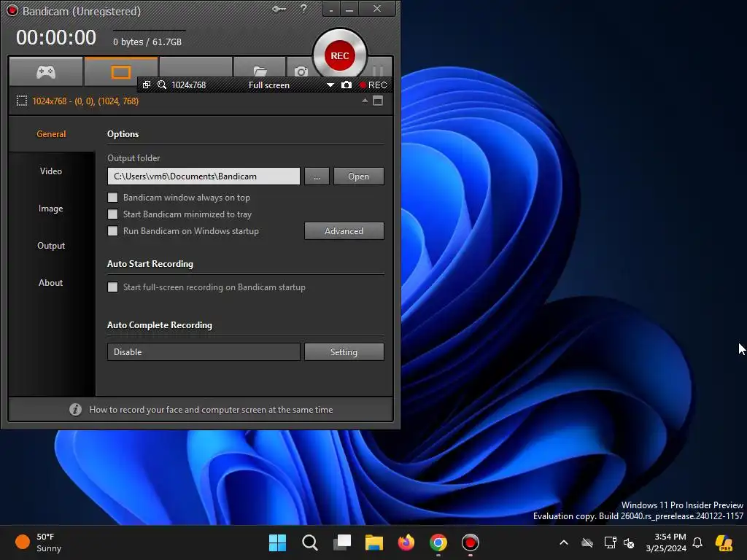Enable Start Bandicam minimized to tray
Viewport: 747px width, 560px height.
click(x=113, y=214)
